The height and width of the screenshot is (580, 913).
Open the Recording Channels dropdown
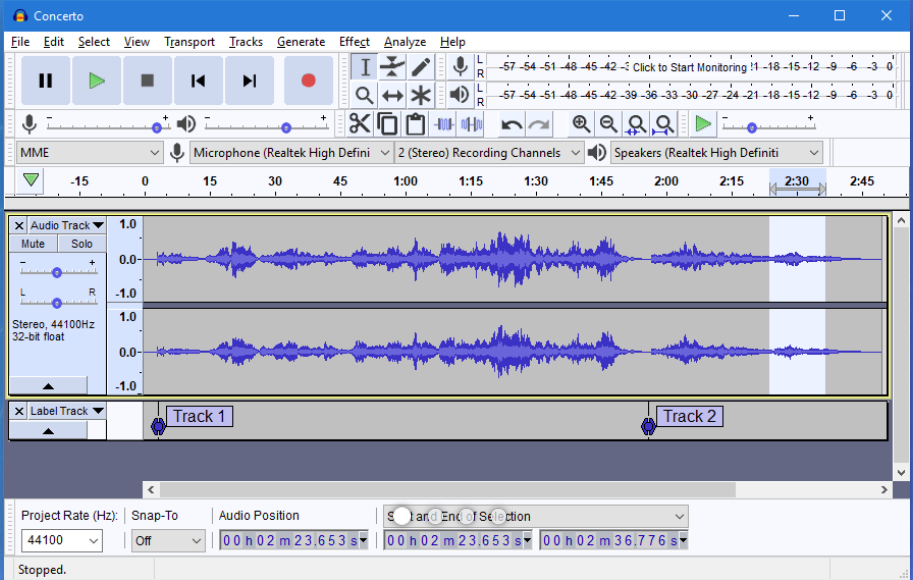[x=489, y=153]
